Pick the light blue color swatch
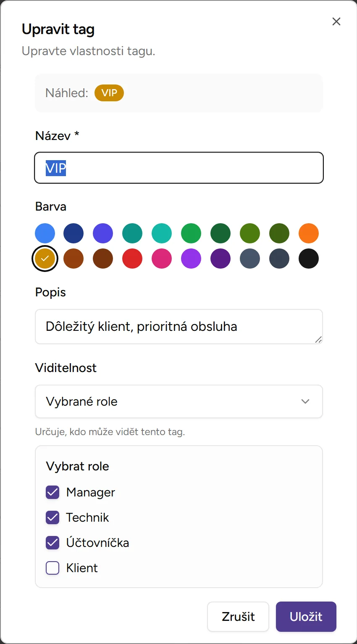357x644 pixels. 45,233
